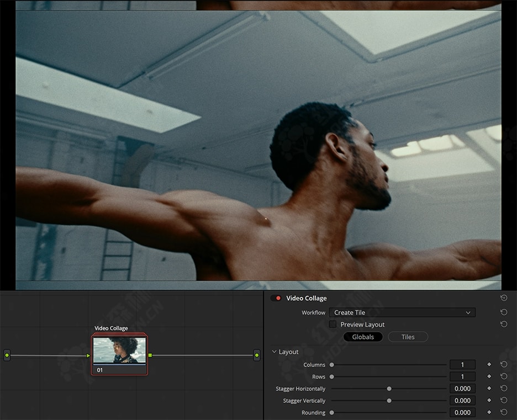
Task: Add keyframe for the Columns parameter
Action: 489,365
